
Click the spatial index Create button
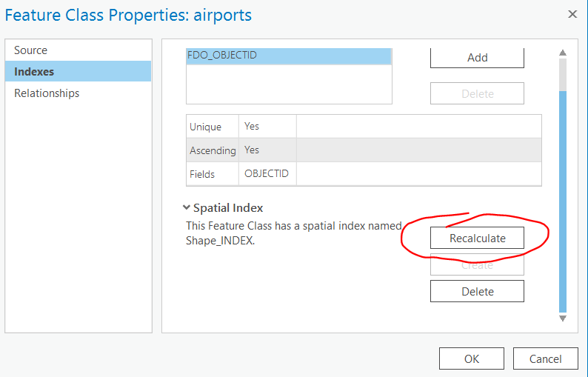pyautogui.click(x=477, y=264)
